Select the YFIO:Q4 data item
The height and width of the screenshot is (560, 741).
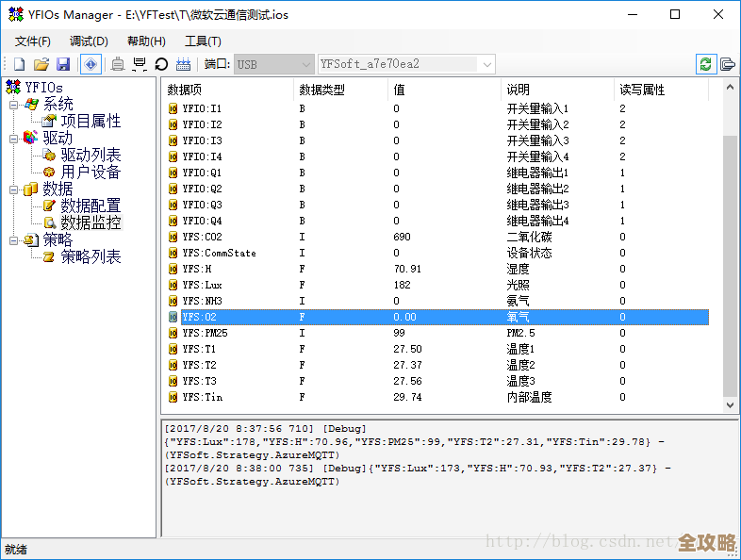203,222
